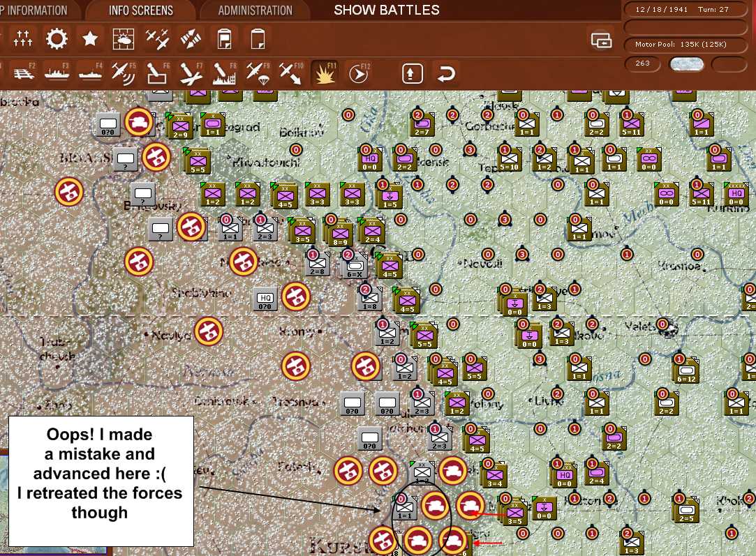Viewport: 756px width, 556px height.
Task: Select the xxxx HQ 0=0 counter
Action: (736, 194)
